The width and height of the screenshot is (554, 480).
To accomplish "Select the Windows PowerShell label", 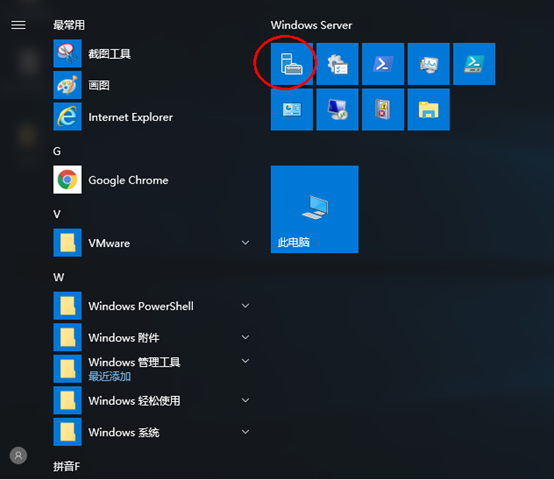I will coord(141,306).
